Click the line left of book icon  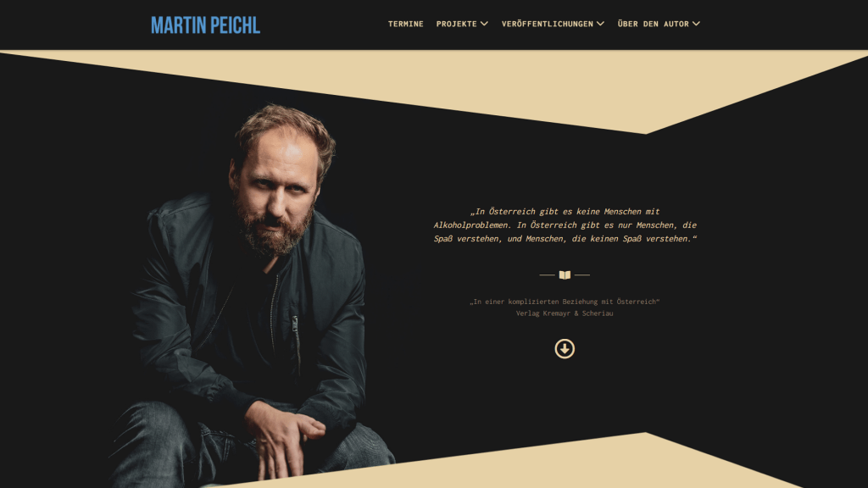(x=547, y=275)
